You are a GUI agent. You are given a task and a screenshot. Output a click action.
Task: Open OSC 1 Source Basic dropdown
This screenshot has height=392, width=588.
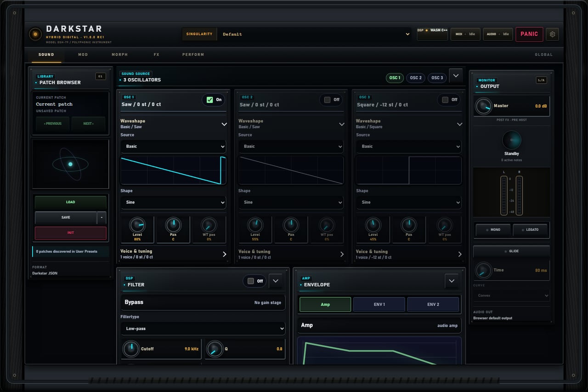[173, 146]
